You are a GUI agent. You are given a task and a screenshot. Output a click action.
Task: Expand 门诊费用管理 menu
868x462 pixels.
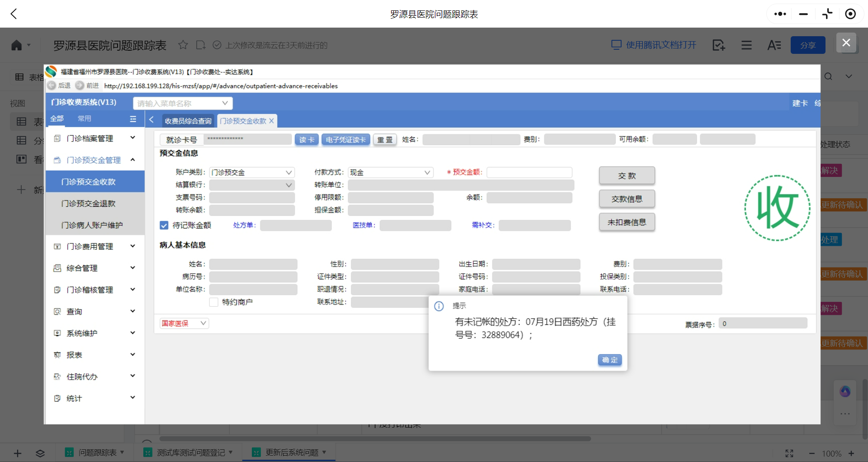[95, 246]
